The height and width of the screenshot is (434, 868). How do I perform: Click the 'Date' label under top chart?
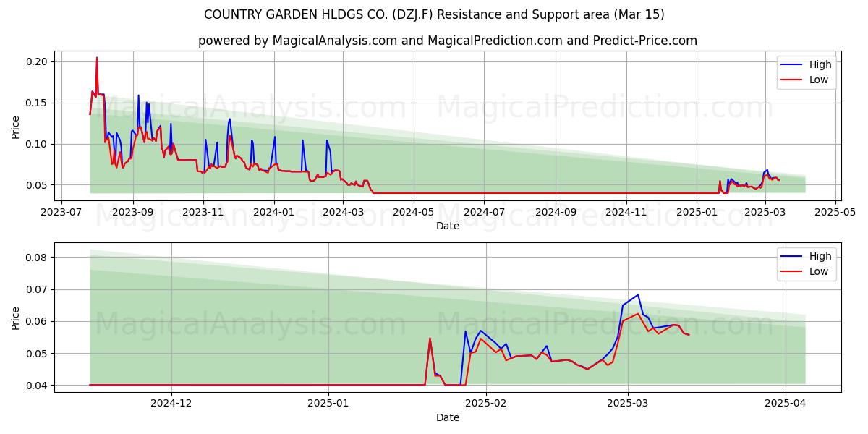448,226
